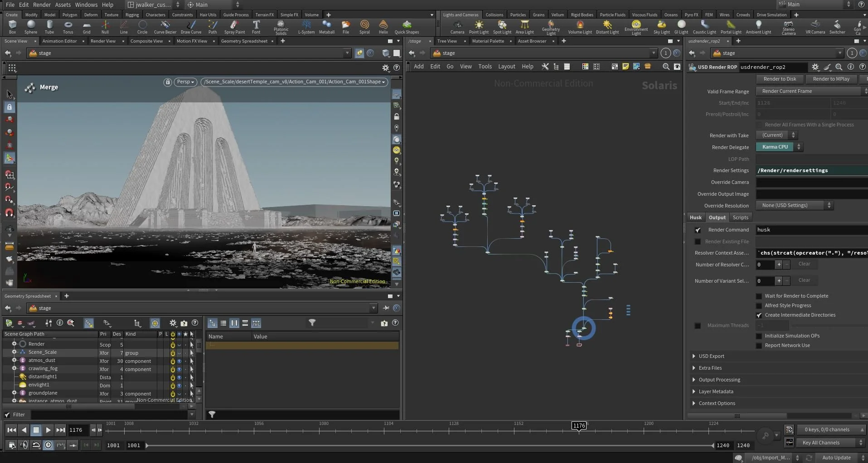Click timeline playhead marker at frame 1176

(579, 426)
